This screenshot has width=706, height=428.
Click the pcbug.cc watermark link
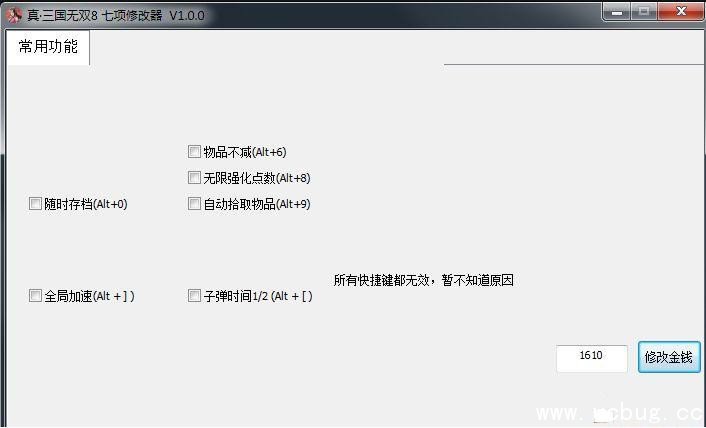[x=620, y=413]
